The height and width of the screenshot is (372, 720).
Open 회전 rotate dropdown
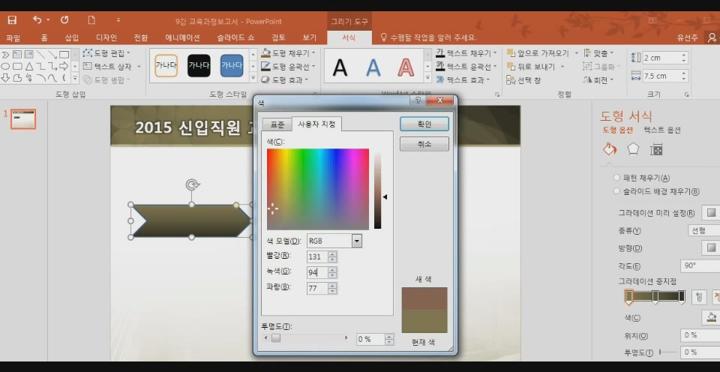point(598,80)
